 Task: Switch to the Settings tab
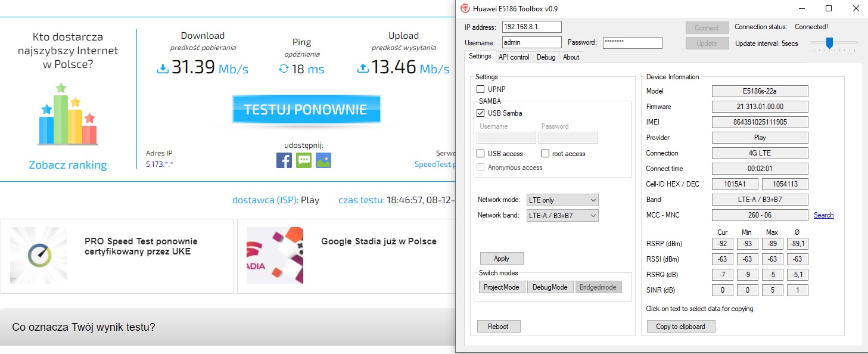(480, 56)
